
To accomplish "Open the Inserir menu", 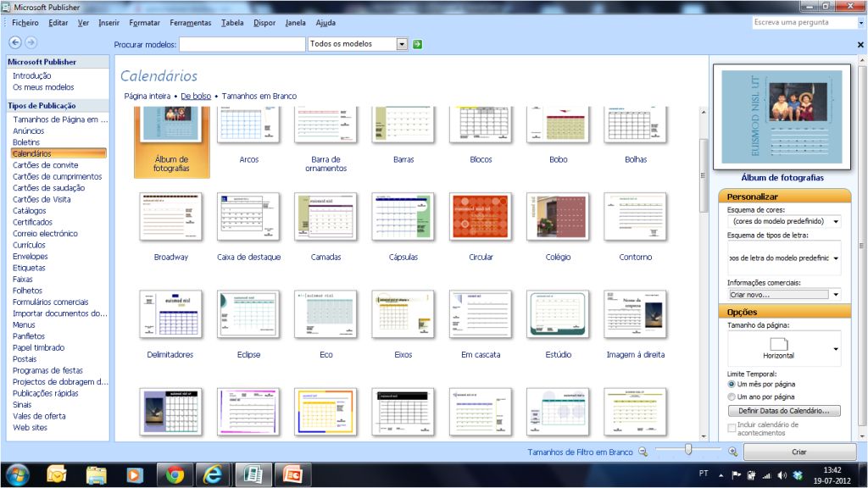I will tap(108, 23).
